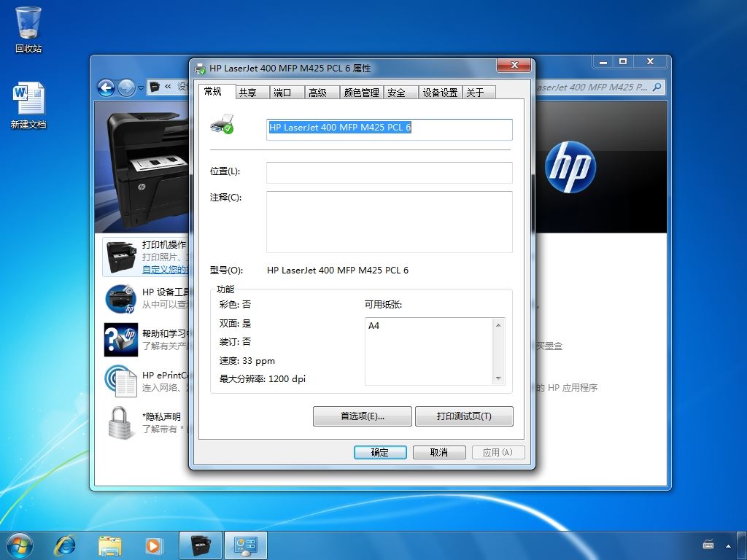The height and width of the screenshot is (560, 747).
Task: Click 打印机操作 heading text
Action: tap(164, 245)
